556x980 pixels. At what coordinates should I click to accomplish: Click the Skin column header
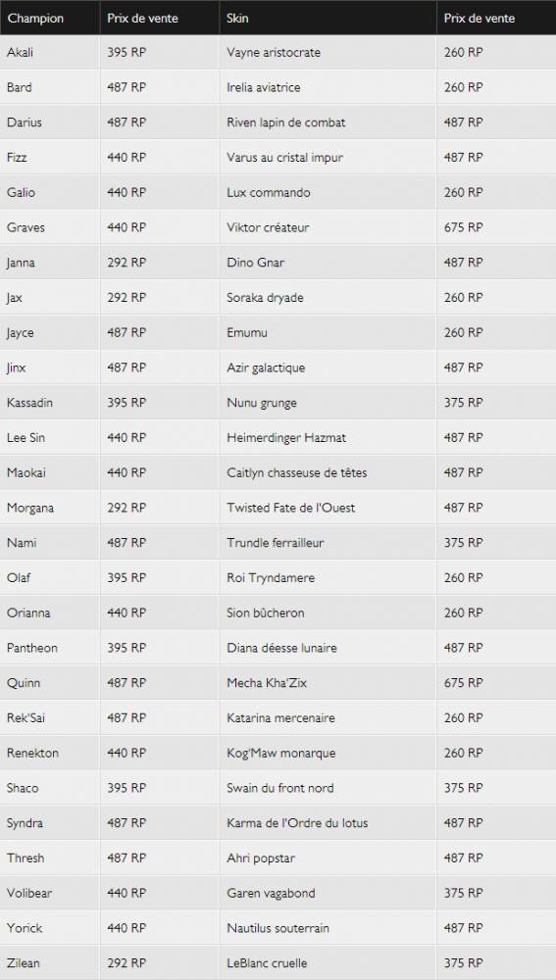pos(237,18)
